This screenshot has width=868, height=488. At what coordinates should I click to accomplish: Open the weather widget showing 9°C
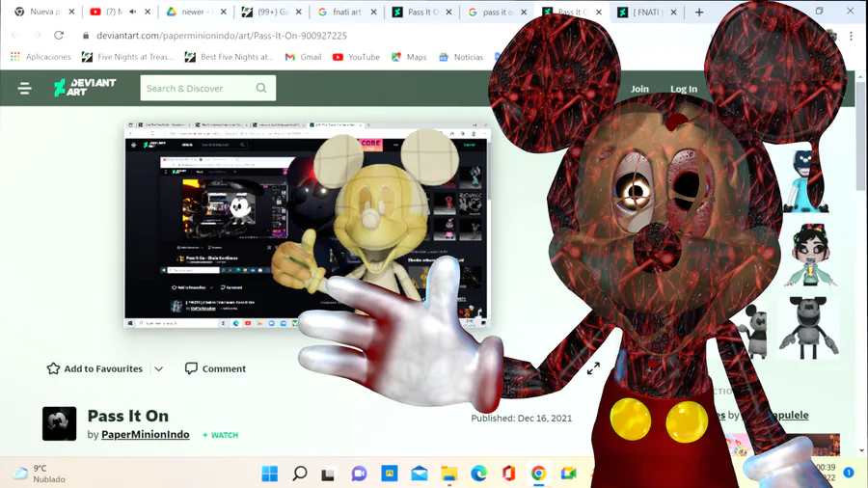click(x=40, y=474)
